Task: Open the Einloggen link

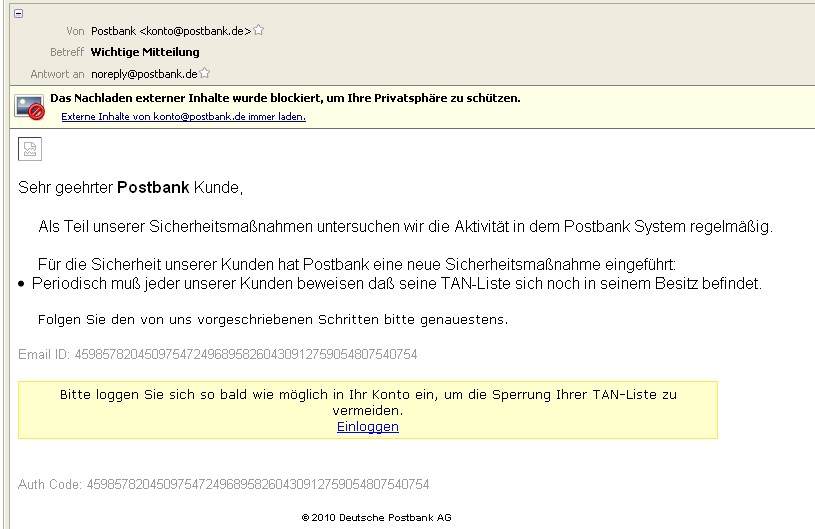Action: pyautogui.click(x=368, y=427)
